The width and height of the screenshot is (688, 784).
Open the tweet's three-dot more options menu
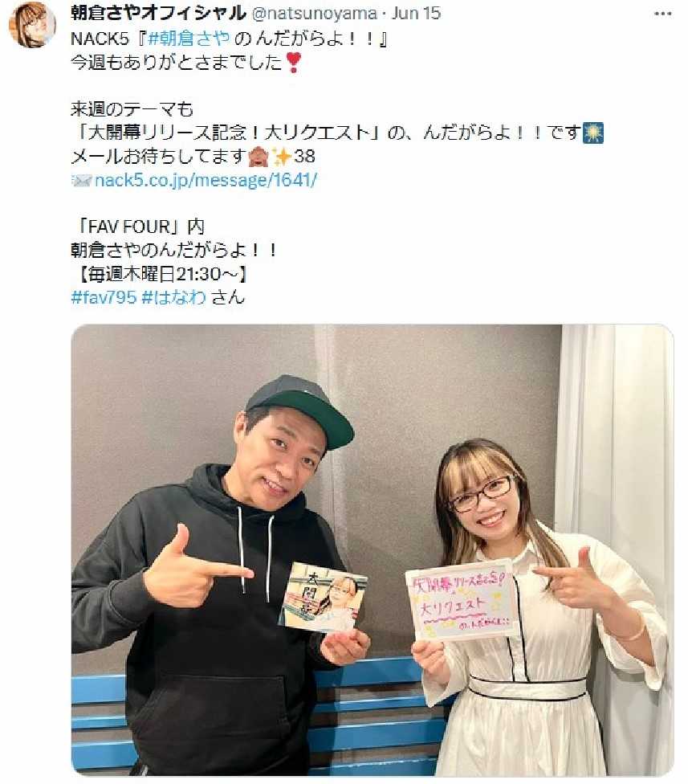[662, 14]
